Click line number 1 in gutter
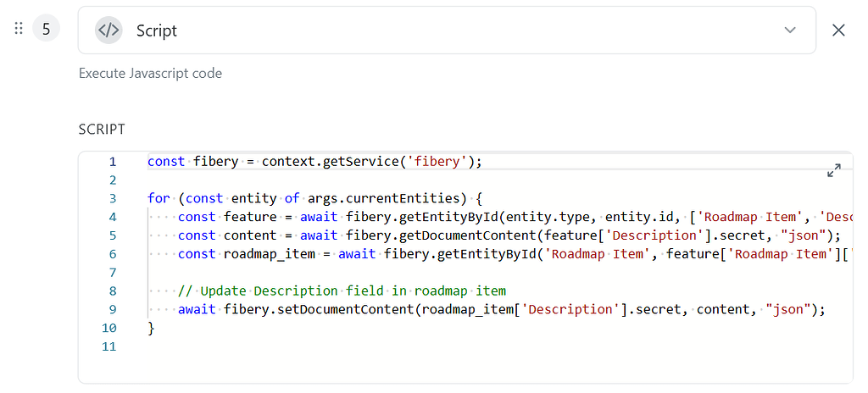This screenshot has height=393, width=868. 112,162
